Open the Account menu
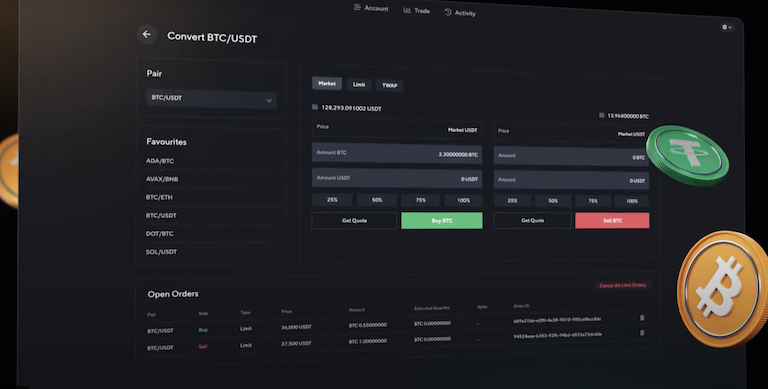 click(x=371, y=8)
